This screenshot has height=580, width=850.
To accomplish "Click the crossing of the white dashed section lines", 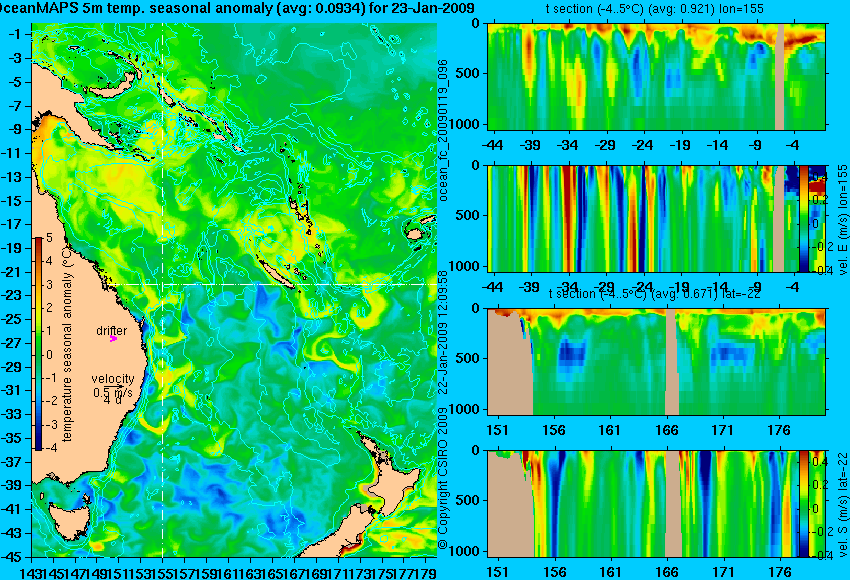I will point(163,284).
